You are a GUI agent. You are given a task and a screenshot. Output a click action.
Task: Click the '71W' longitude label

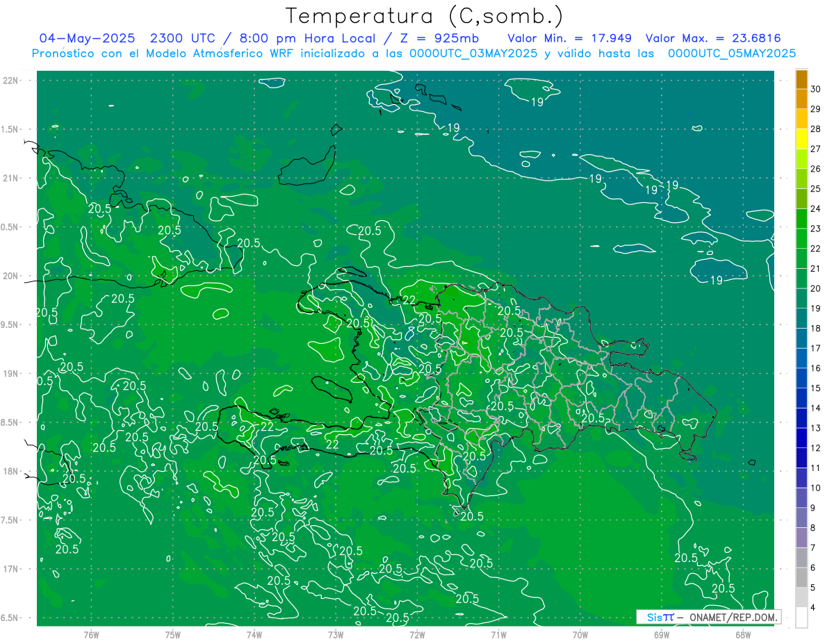(498, 634)
